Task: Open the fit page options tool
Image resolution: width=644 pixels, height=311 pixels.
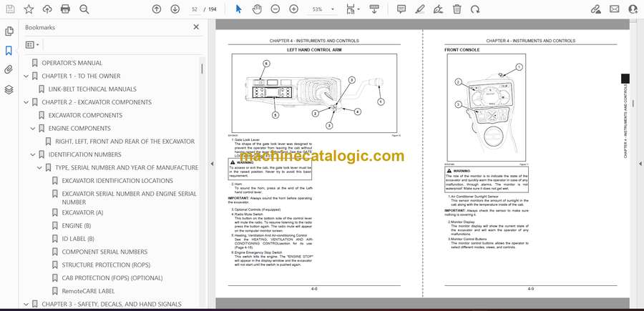Action: tap(352, 9)
